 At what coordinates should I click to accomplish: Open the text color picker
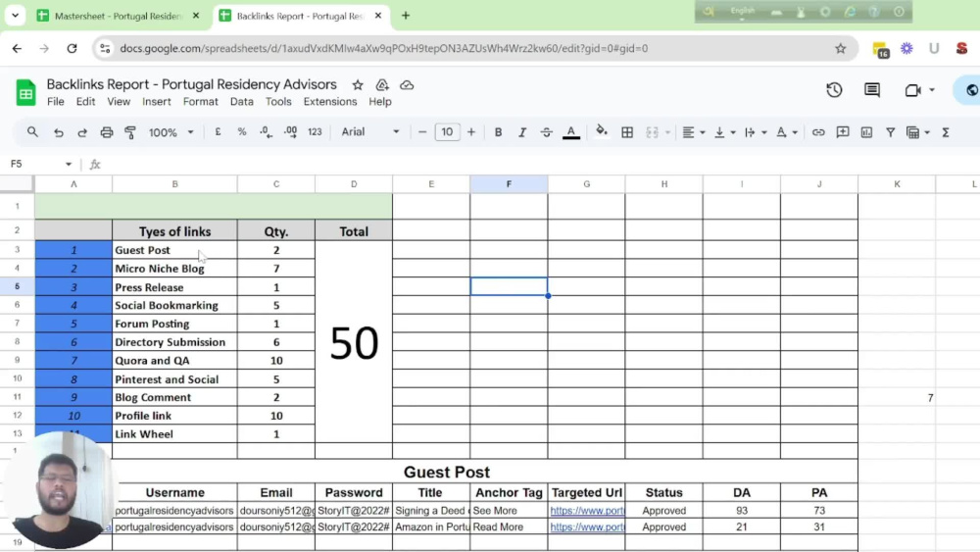tap(570, 132)
